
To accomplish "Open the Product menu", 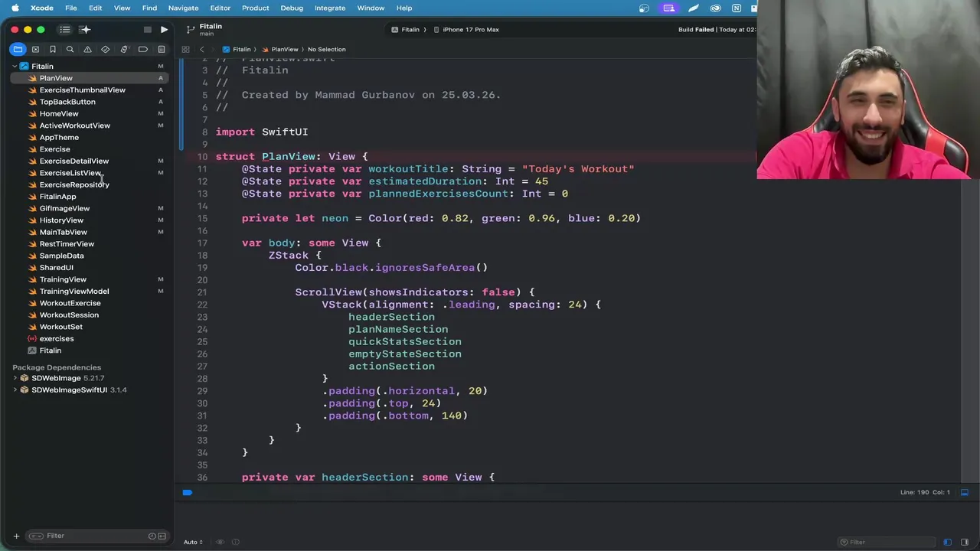I will (x=255, y=8).
